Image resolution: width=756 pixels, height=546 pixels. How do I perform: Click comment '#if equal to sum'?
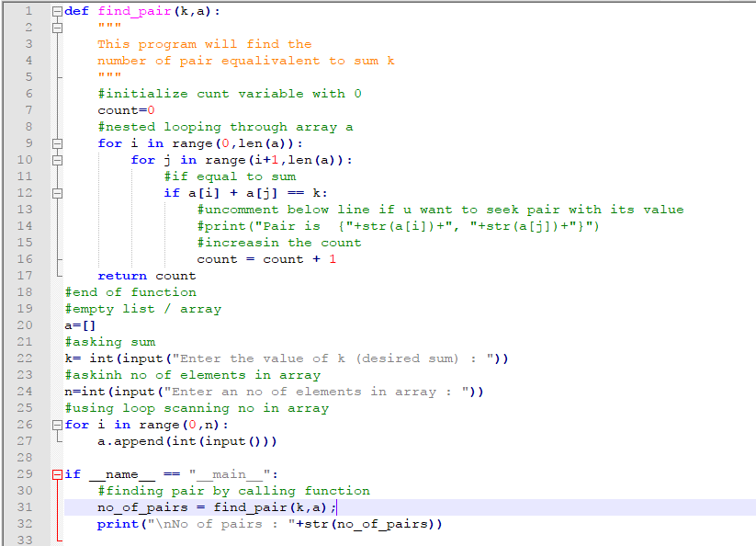(230, 177)
